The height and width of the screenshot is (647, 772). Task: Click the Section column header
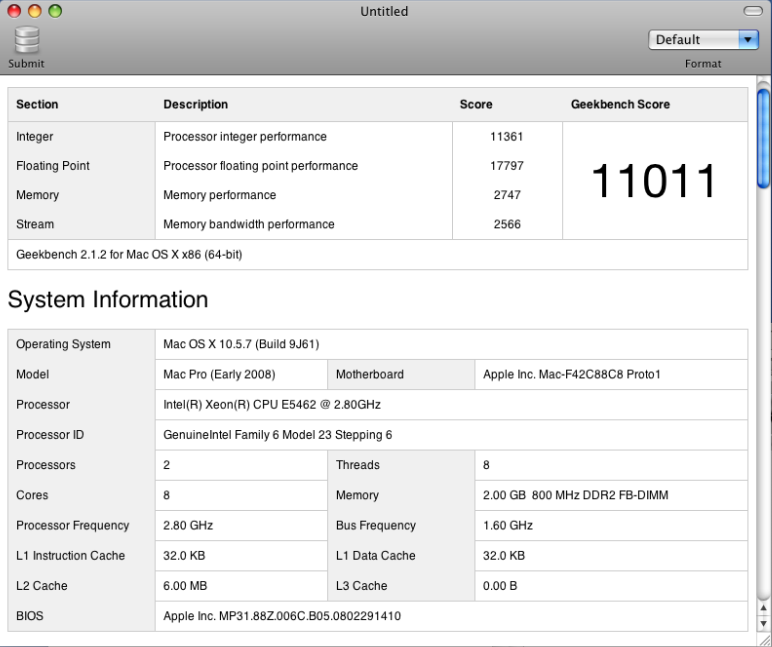point(37,104)
